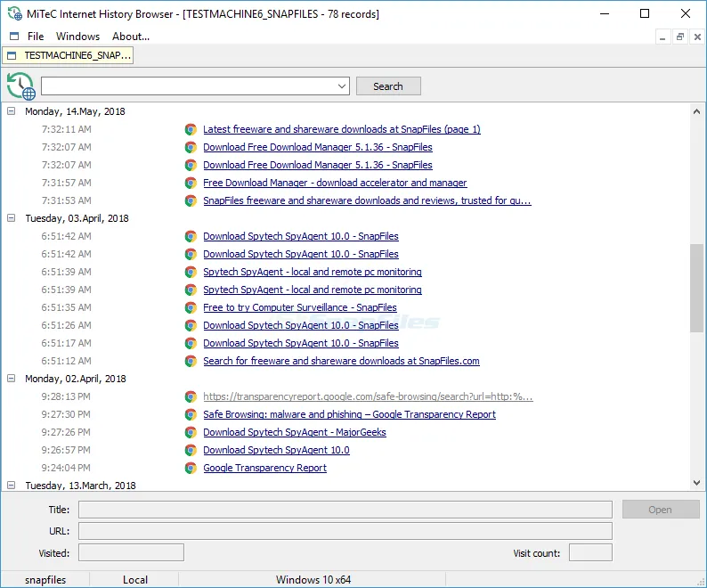The height and width of the screenshot is (588, 707).
Task: Open the search box dropdown arrow
Action: point(342,86)
